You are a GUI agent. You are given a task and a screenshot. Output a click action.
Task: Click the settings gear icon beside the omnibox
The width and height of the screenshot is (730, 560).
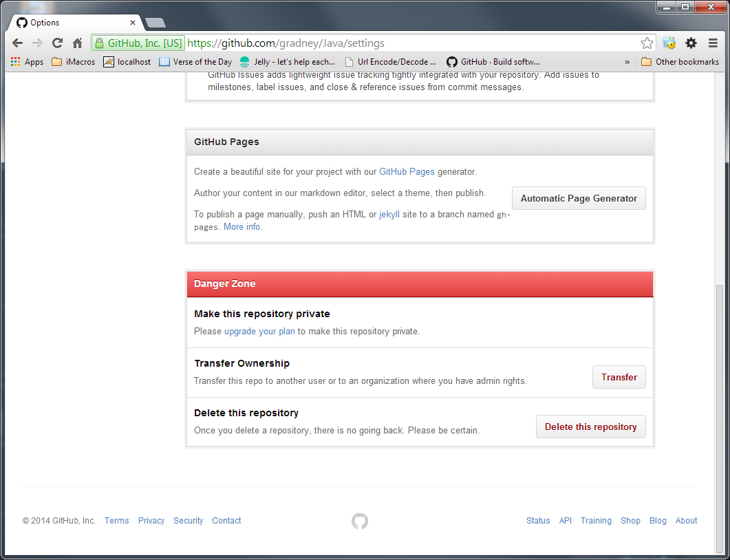pos(691,43)
